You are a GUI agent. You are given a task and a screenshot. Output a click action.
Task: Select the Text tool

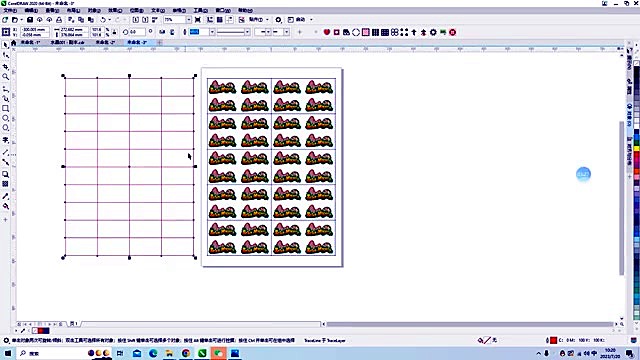tap(5, 140)
